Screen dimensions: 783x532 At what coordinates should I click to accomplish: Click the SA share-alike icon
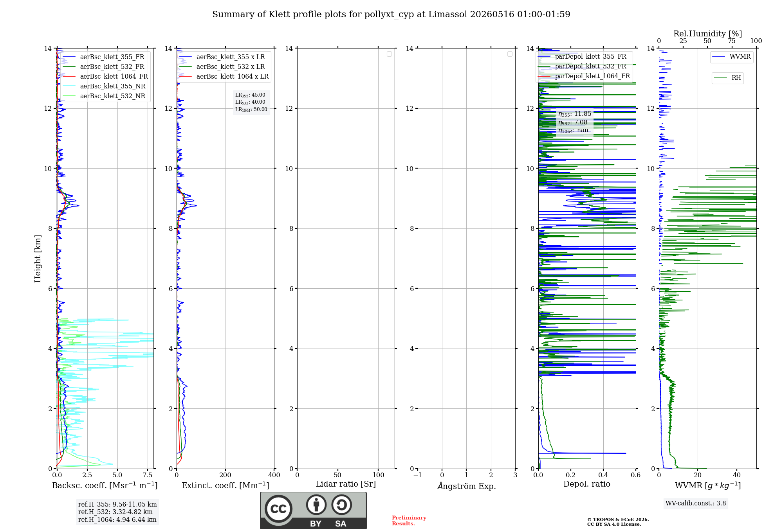pyautogui.click(x=341, y=505)
